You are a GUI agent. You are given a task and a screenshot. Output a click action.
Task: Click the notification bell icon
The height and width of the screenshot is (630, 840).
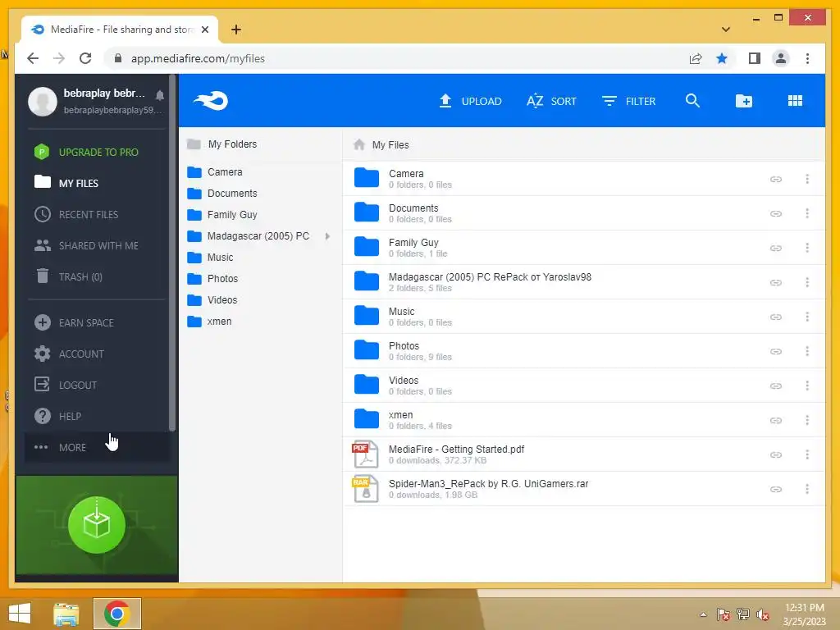(x=160, y=95)
